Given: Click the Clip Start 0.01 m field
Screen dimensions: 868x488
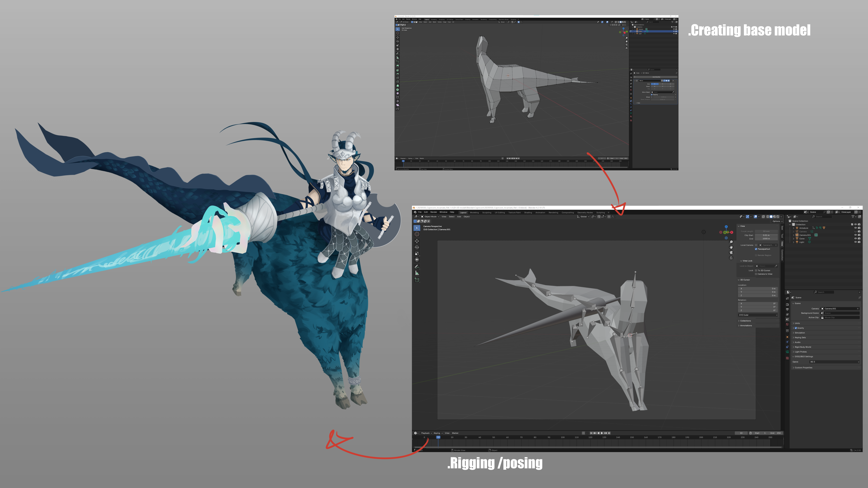Looking at the screenshot, I should pyautogui.click(x=766, y=235).
